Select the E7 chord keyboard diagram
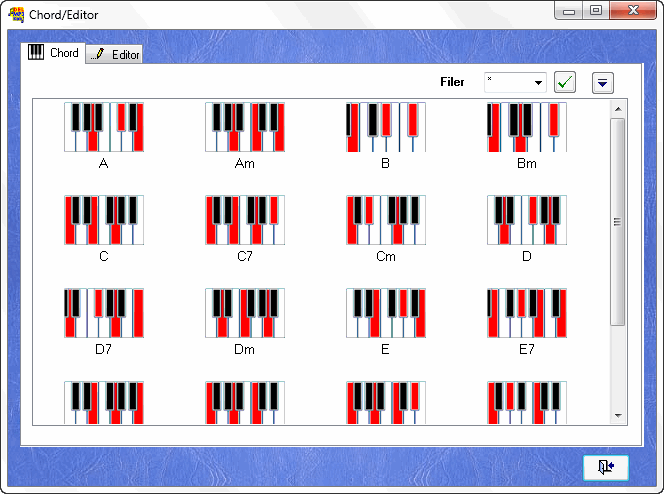The height and width of the screenshot is (494, 664). click(527, 313)
